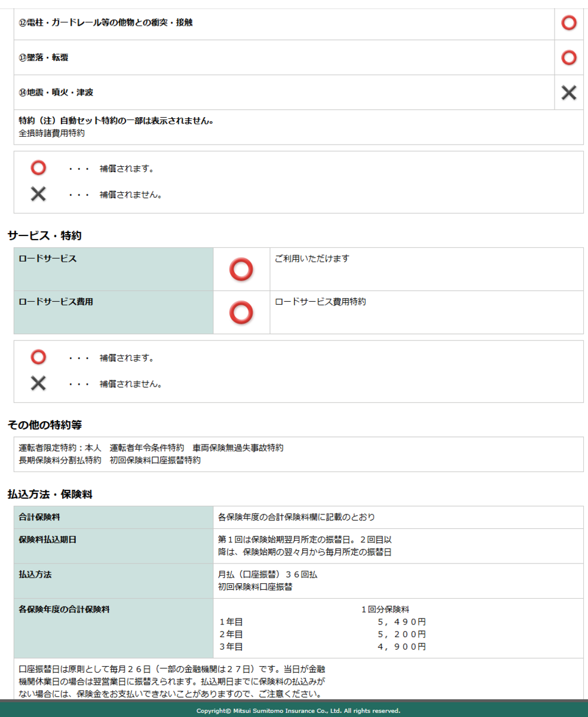Click the X mark in the ⑭地震・噴火・津波 row
The height and width of the screenshot is (717, 588).
pyautogui.click(x=569, y=92)
